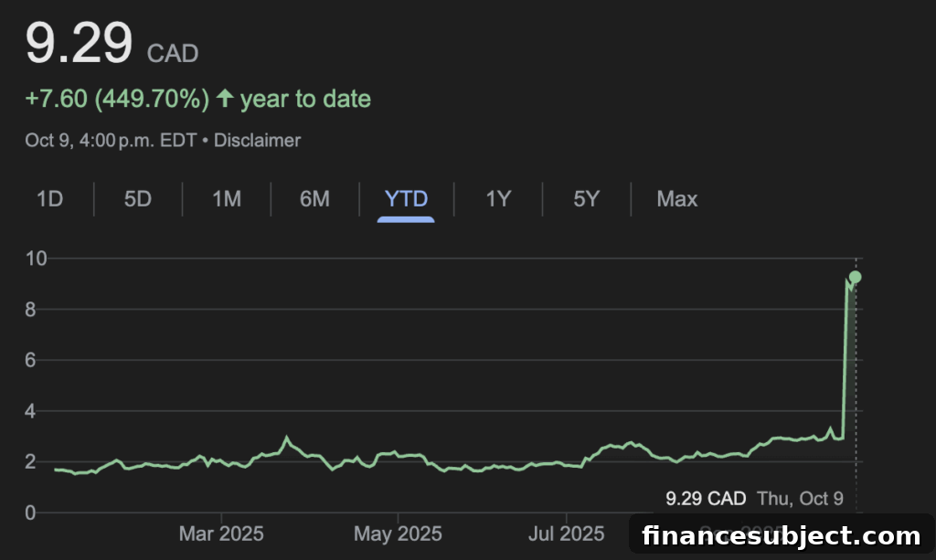Click the financesubject.com watermark
The width and height of the screenshot is (936, 560).
[782, 535]
